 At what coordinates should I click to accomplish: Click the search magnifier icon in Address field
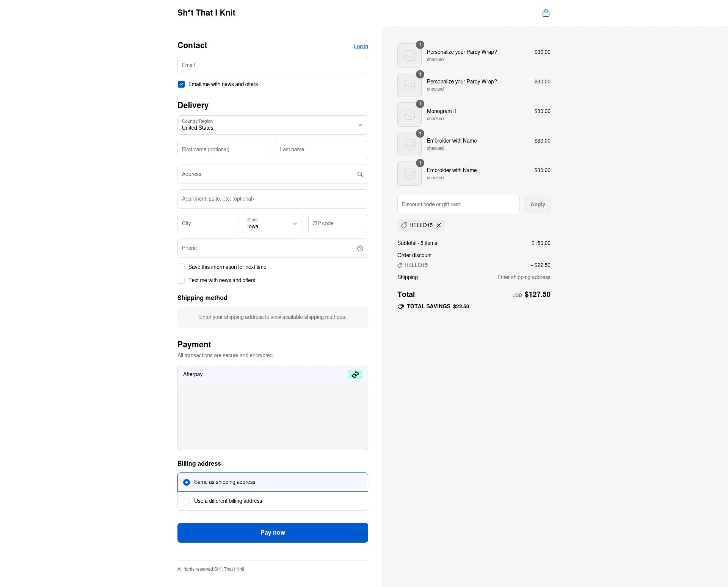coord(360,174)
